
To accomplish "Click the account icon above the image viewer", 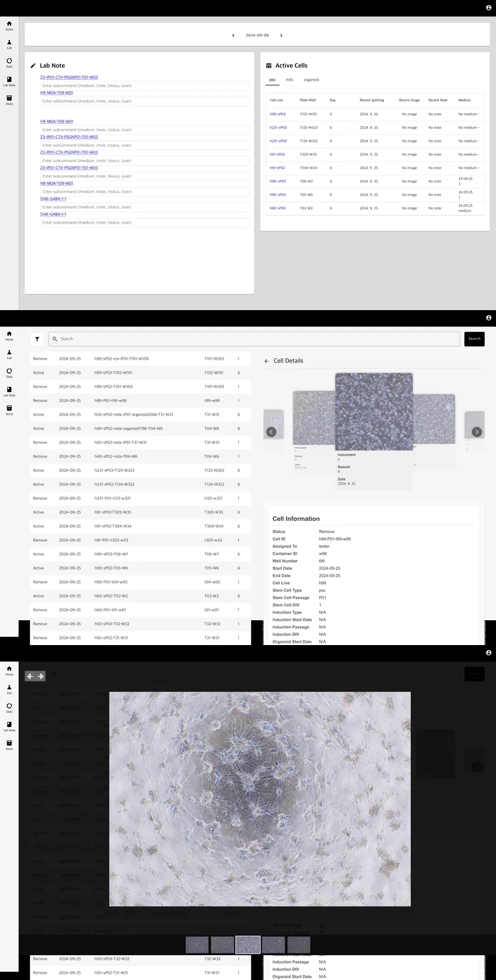I will pyautogui.click(x=489, y=652).
